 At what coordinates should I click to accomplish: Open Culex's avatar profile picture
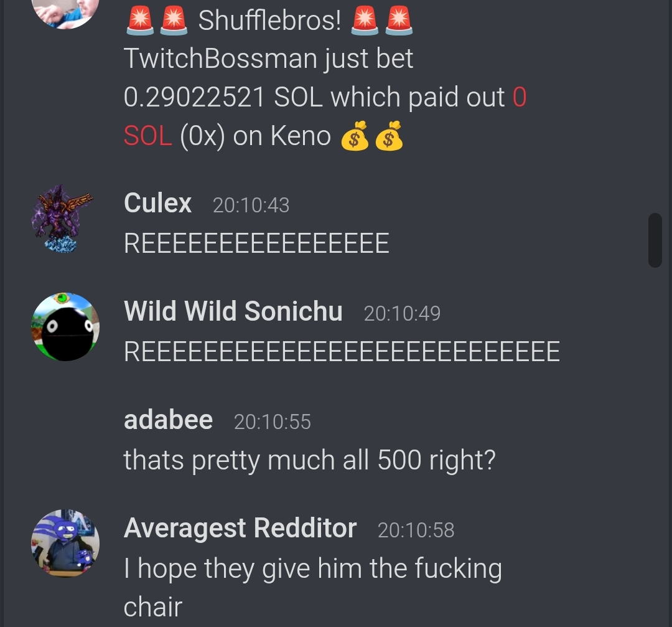point(63,219)
